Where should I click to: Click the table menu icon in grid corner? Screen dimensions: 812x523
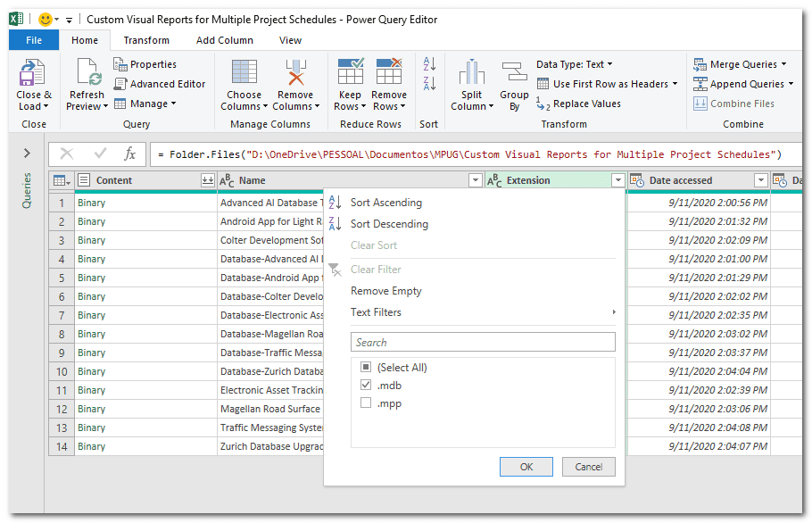(62, 180)
